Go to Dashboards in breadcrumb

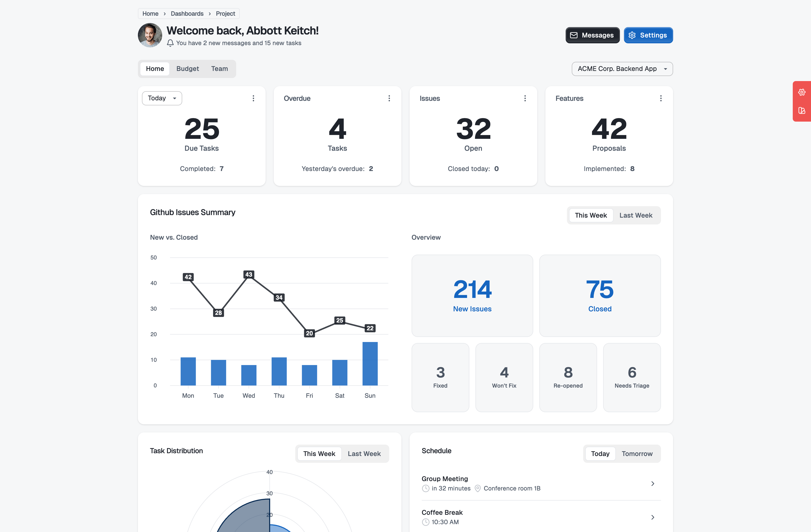187,14
